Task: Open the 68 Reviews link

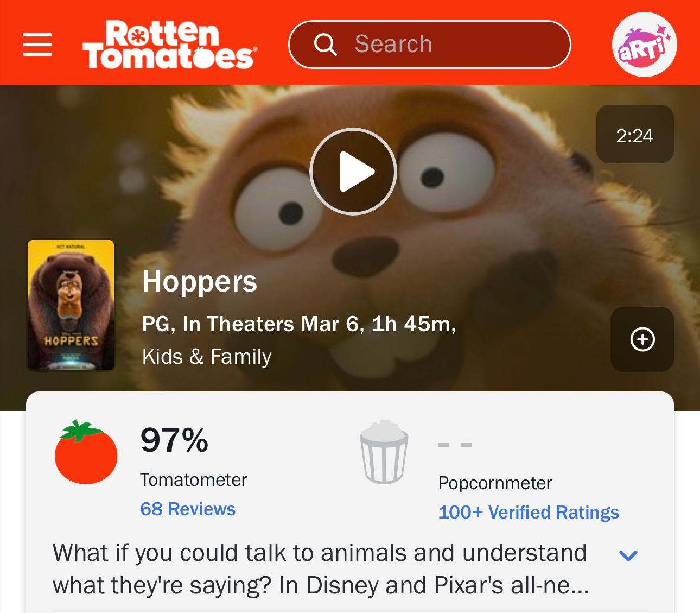Action: pos(188,509)
